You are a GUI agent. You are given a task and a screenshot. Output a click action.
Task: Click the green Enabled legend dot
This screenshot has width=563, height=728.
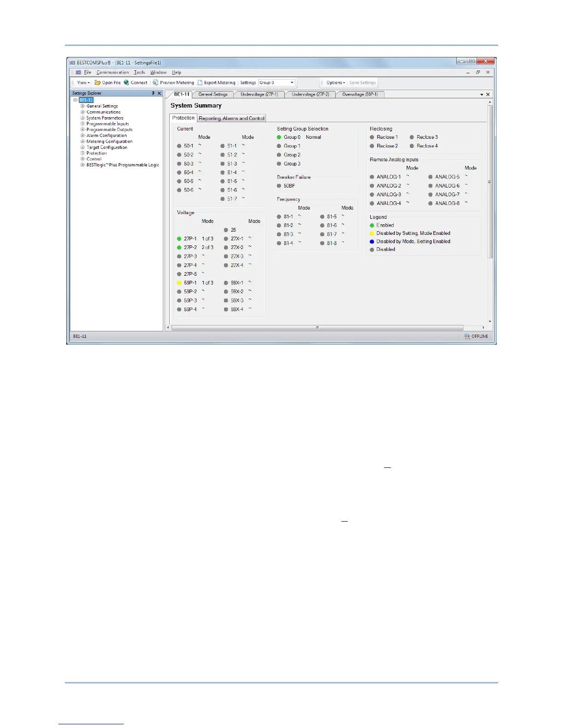tap(372, 226)
